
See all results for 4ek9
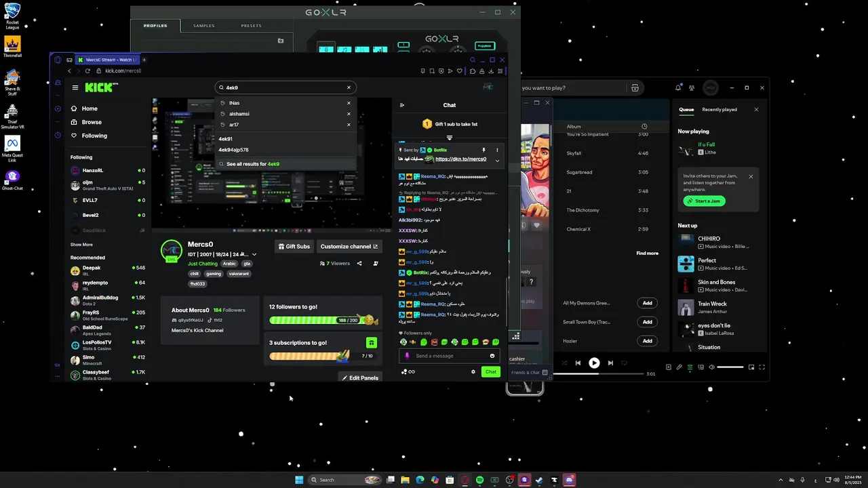252,164
